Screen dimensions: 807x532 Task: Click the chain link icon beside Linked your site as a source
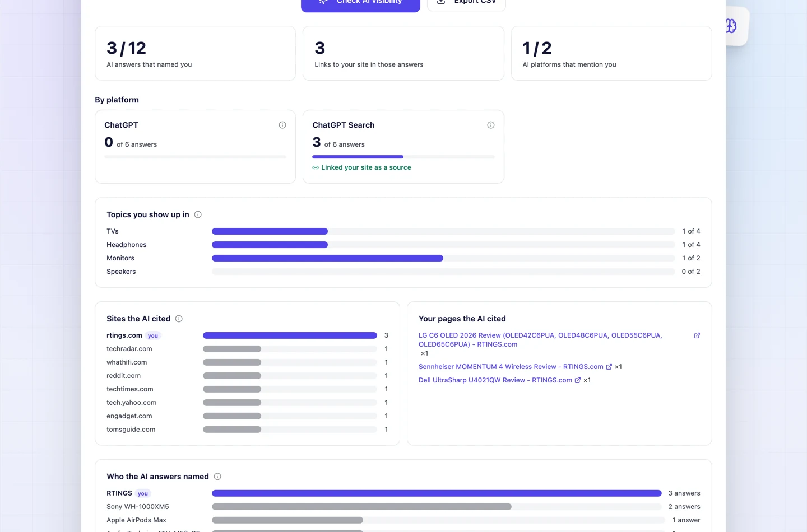point(316,167)
